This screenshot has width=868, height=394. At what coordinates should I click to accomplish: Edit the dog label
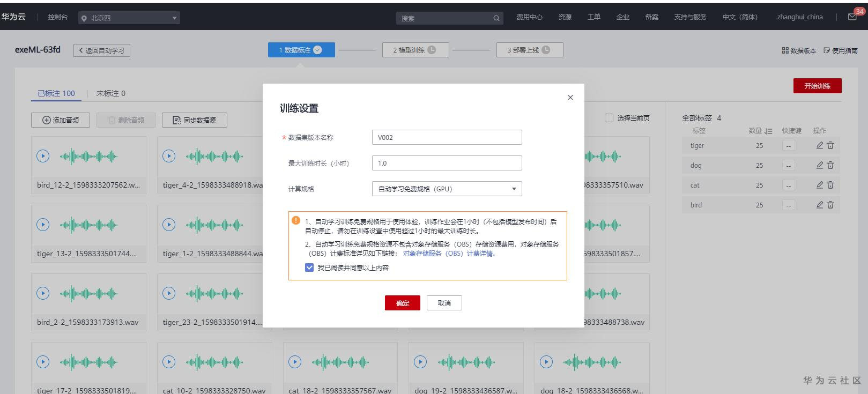tap(820, 165)
